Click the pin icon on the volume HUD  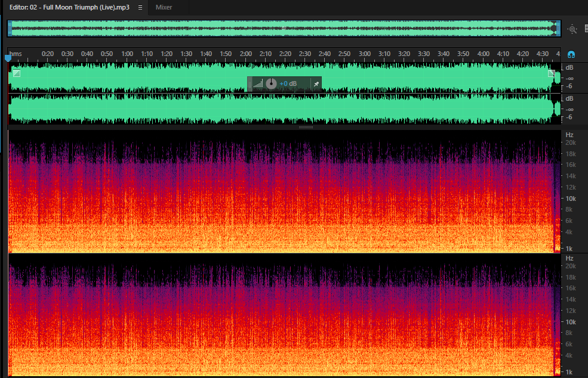[316, 84]
